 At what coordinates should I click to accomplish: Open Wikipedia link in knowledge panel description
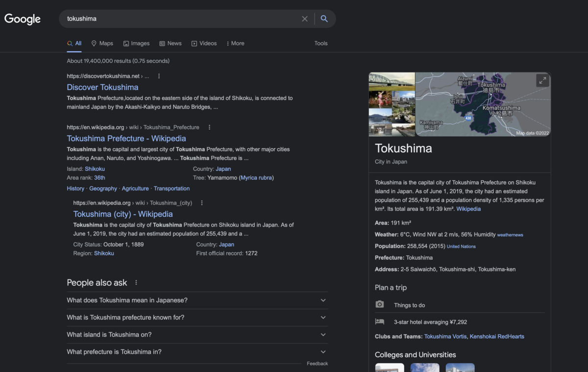468,209
